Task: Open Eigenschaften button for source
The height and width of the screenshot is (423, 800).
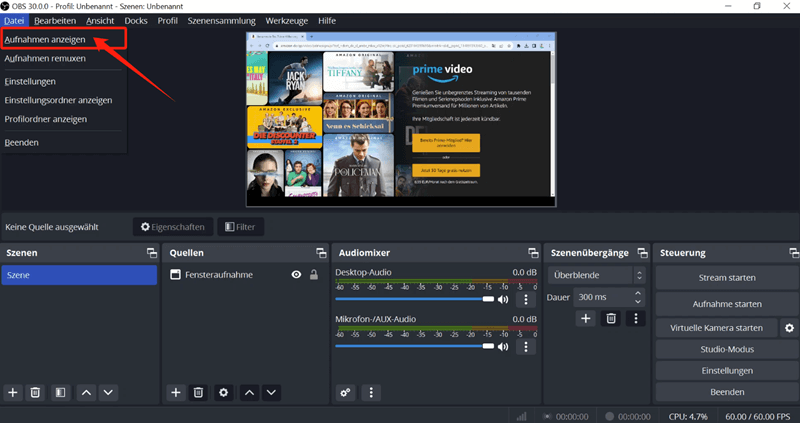Action: tap(172, 227)
